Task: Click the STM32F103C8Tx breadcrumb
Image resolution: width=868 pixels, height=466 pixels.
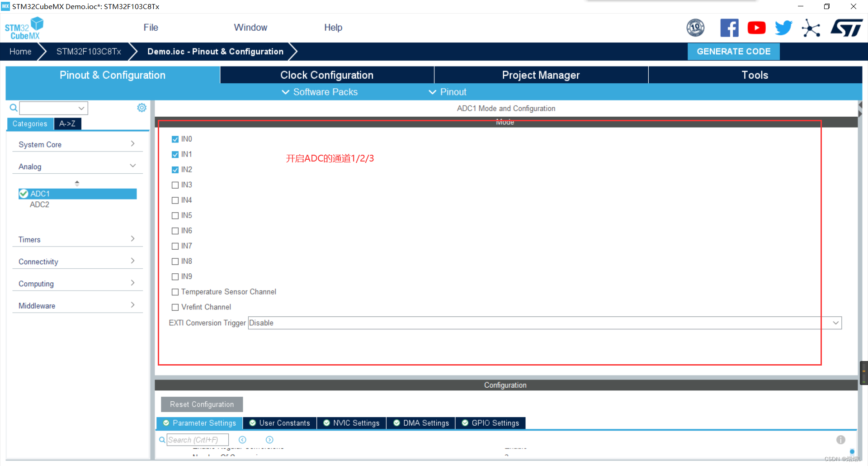Action: click(x=89, y=52)
